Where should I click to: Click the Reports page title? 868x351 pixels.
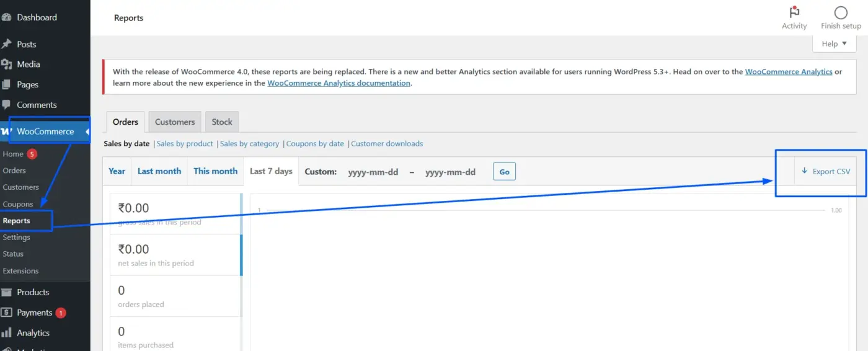pyautogui.click(x=128, y=18)
